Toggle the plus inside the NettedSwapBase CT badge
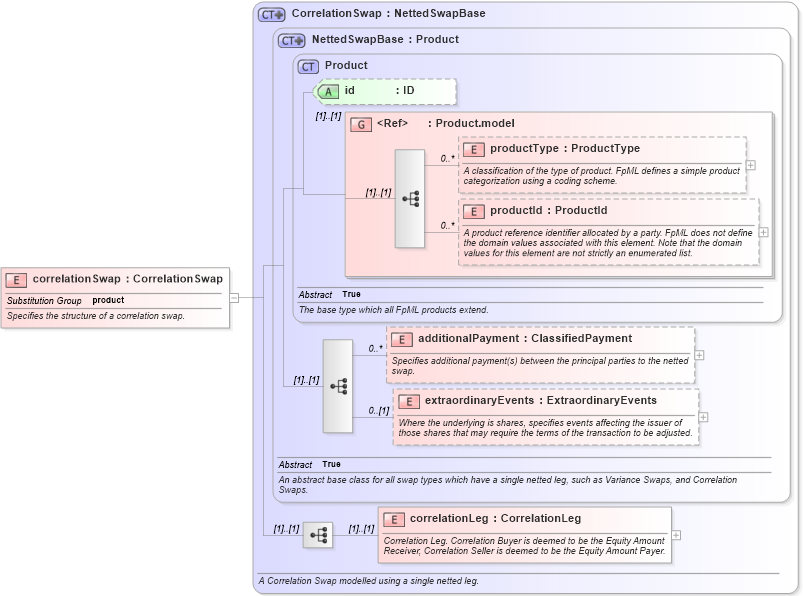The width and height of the screenshot is (803, 596). click(x=299, y=39)
